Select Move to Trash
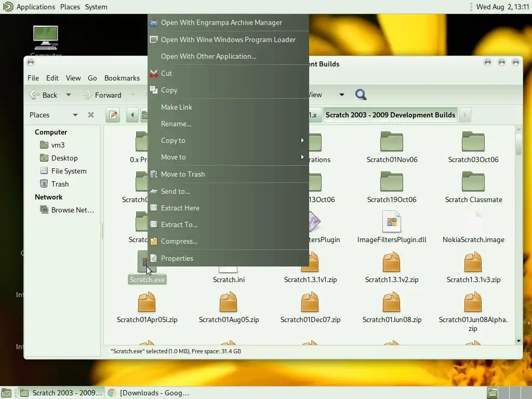Viewport: 532px width, 399px height. click(x=228, y=174)
